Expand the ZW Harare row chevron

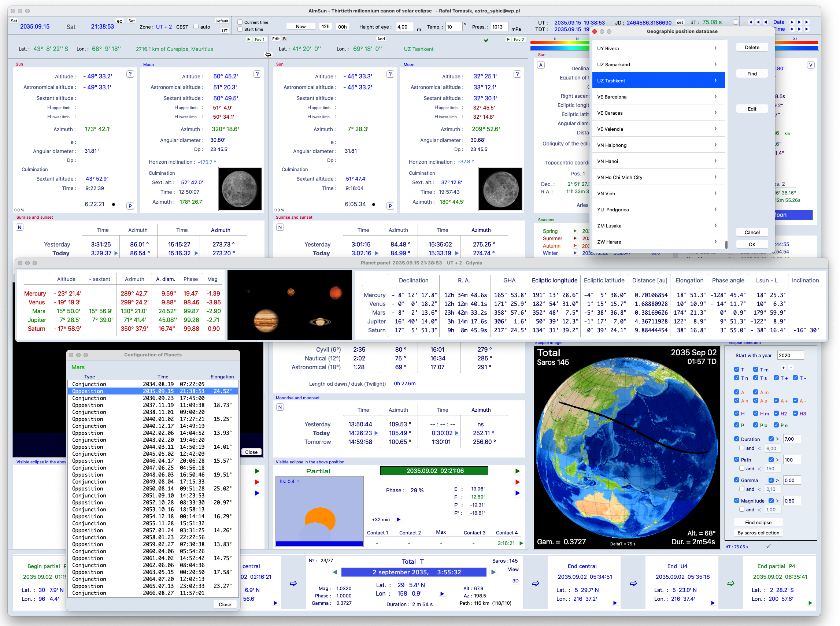tap(715, 242)
